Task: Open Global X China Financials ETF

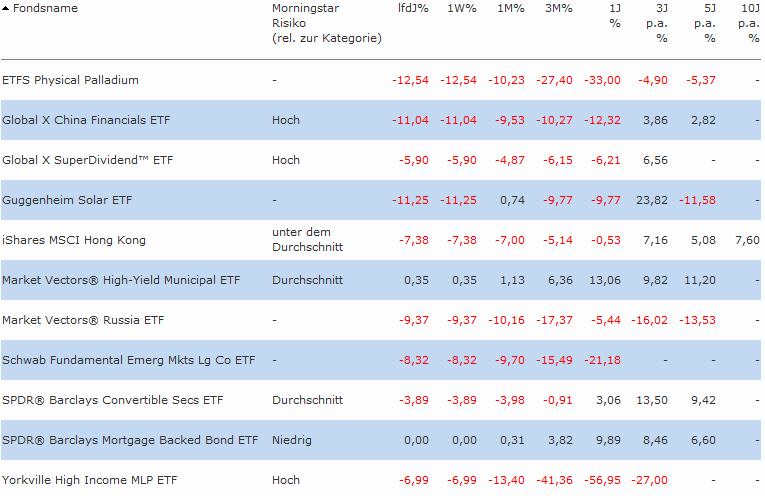Action: [x=86, y=120]
